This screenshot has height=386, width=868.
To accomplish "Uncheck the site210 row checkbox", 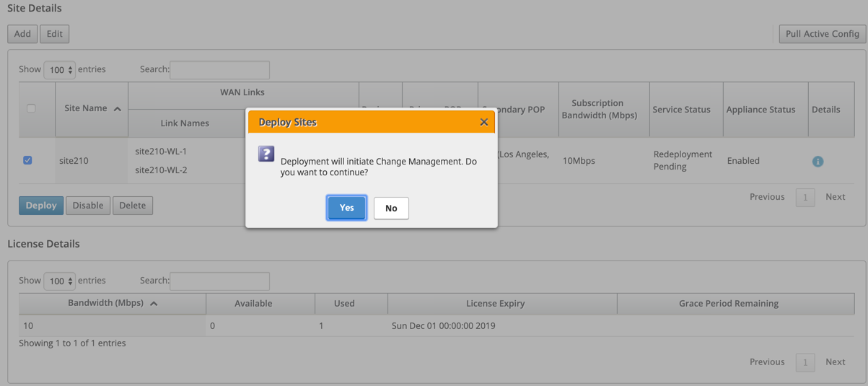I will (x=27, y=160).
